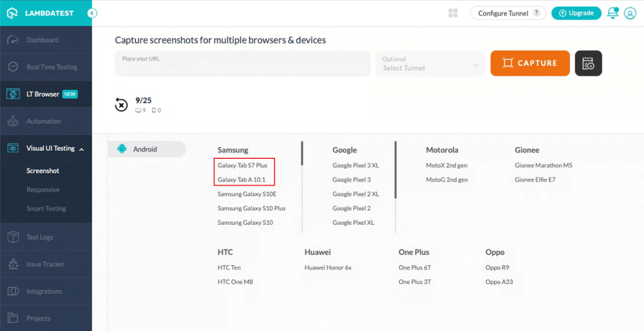
Task: Select the Galaxy Tab S7 Plus device
Action: click(x=243, y=166)
